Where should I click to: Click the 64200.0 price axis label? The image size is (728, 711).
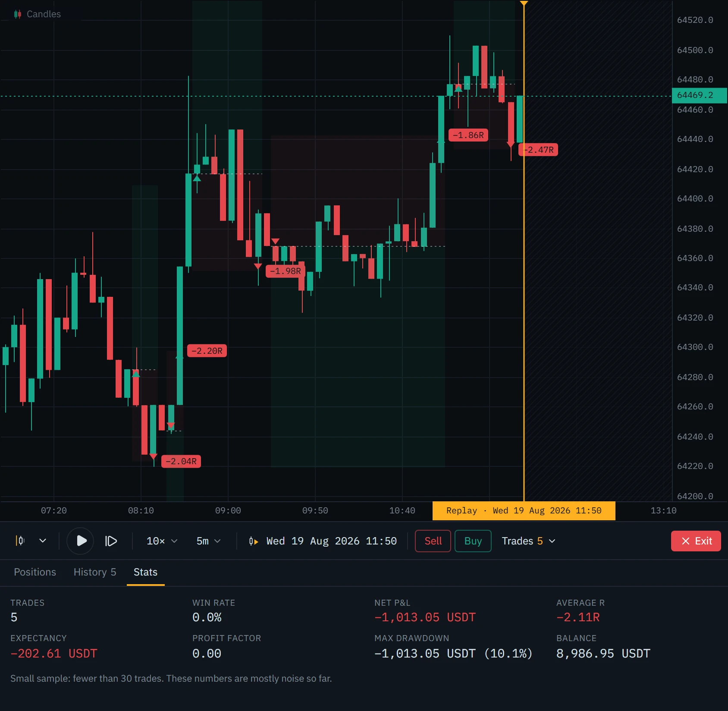tap(695, 497)
